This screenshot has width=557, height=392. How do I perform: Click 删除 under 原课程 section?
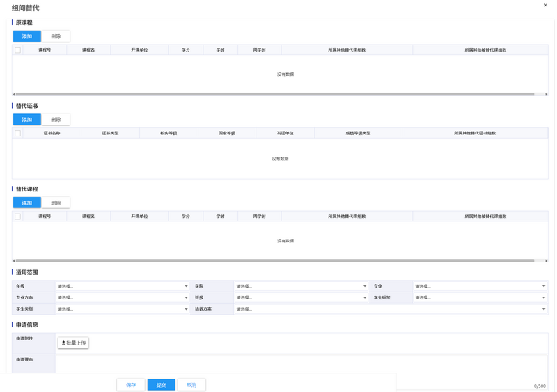point(56,36)
